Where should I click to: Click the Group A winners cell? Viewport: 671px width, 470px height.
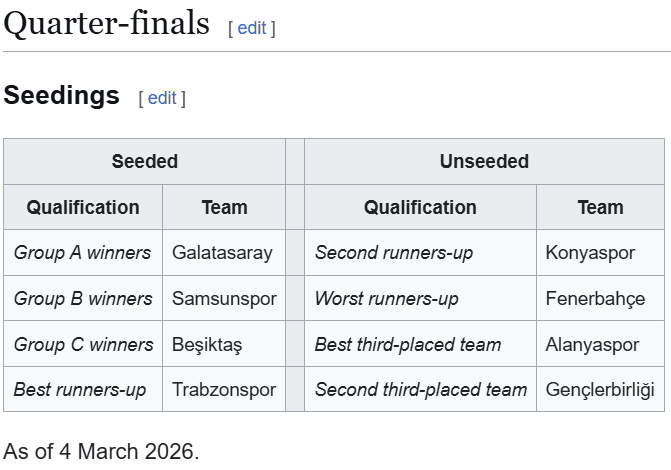coord(83,253)
